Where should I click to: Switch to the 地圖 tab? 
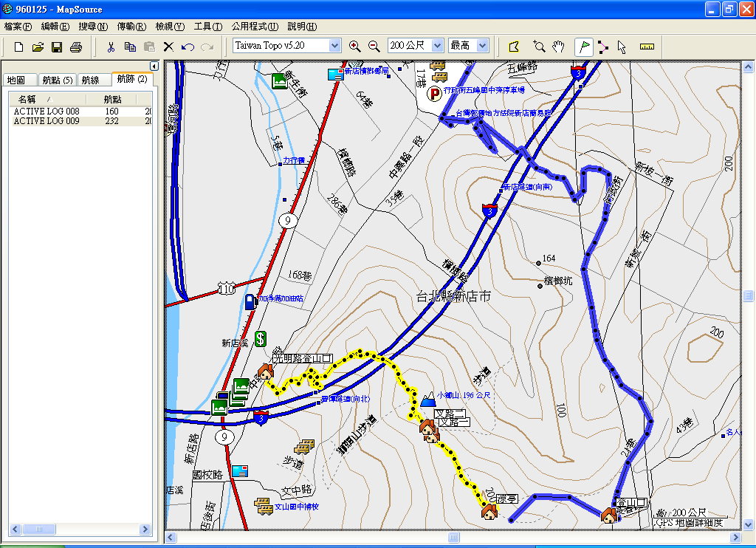[19, 80]
